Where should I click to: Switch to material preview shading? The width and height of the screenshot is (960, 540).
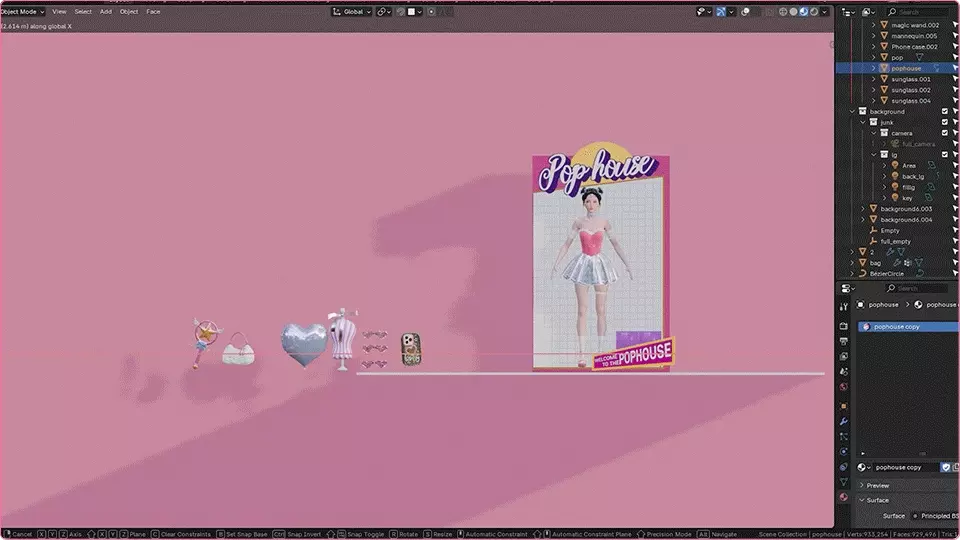[804, 12]
